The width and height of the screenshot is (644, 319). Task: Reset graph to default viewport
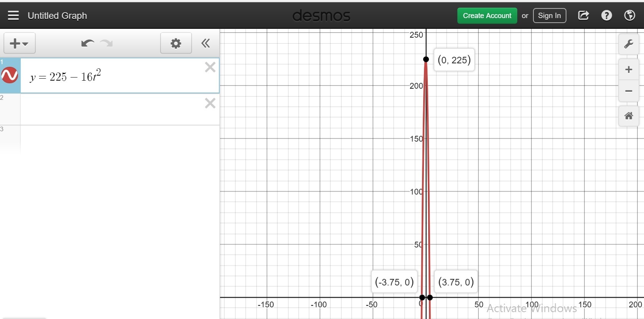click(629, 116)
